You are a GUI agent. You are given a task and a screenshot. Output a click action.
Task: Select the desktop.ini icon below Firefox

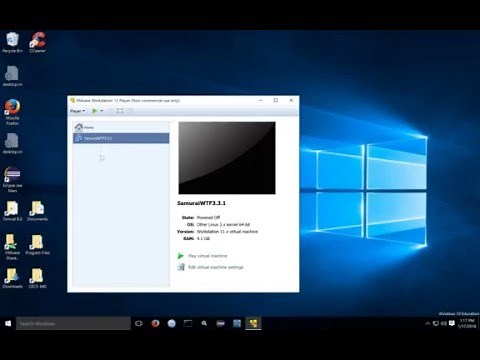point(12,143)
